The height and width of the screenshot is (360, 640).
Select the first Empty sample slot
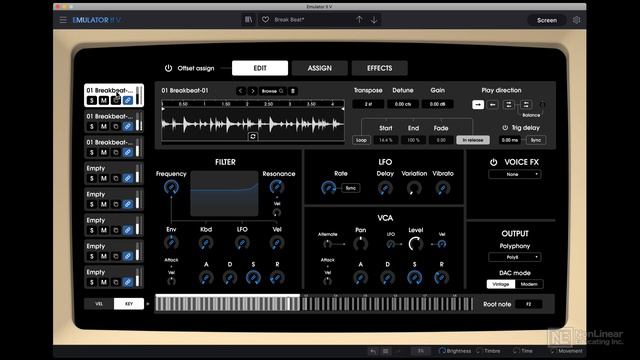point(113,173)
